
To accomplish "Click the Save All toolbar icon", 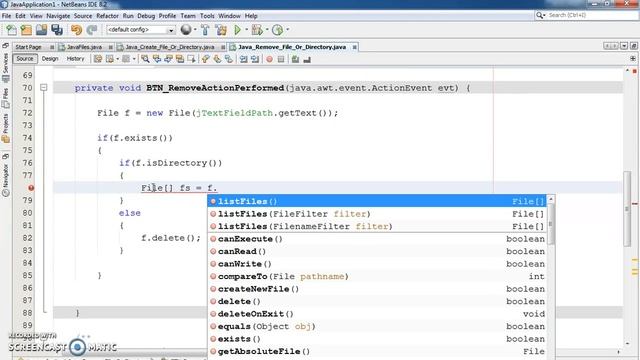I will tap(57, 30).
